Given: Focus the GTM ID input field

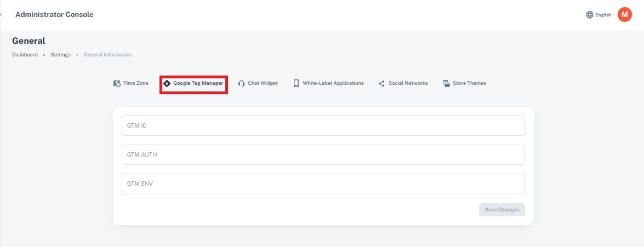Looking at the screenshot, I should (323, 125).
